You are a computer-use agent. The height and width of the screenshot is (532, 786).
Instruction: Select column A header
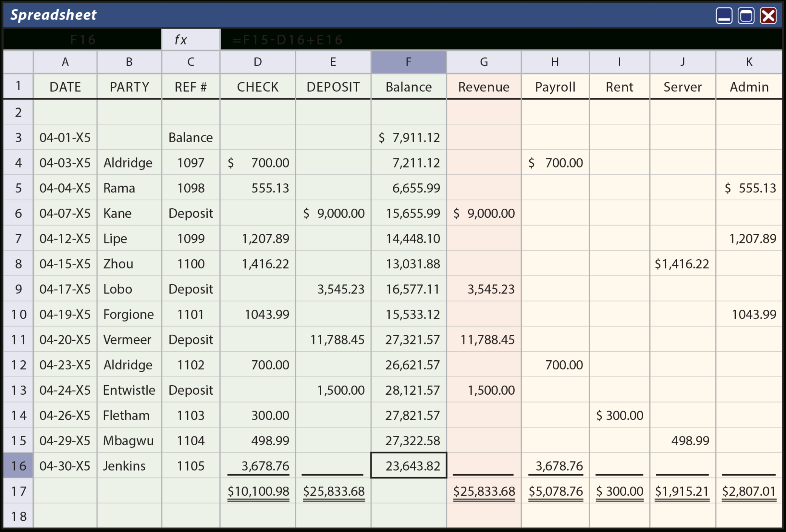pyautogui.click(x=65, y=62)
